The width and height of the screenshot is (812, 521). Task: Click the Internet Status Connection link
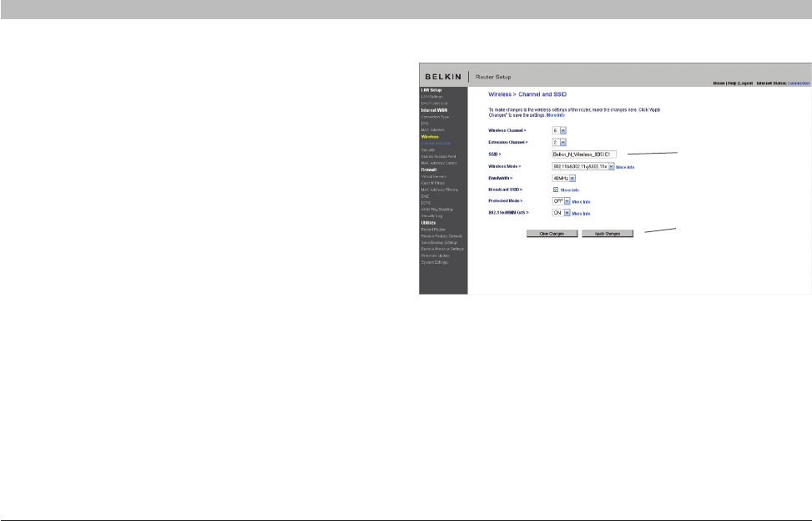click(x=799, y=83)
